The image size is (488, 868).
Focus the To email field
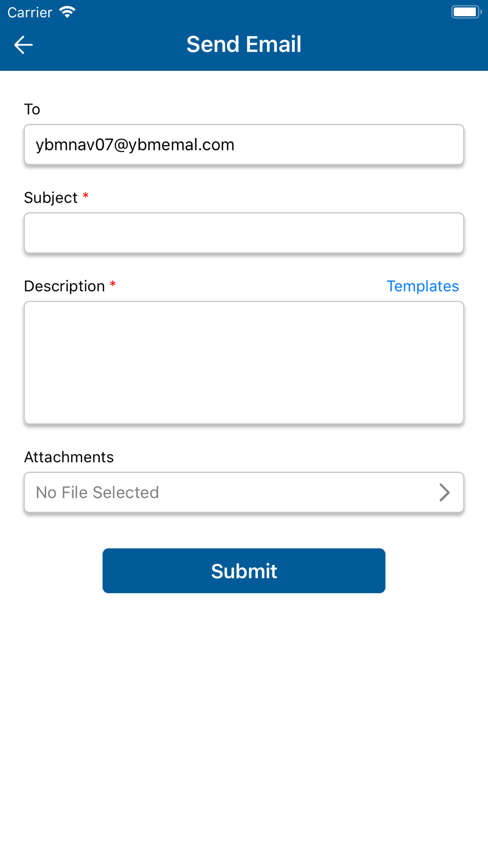(244, 145)
